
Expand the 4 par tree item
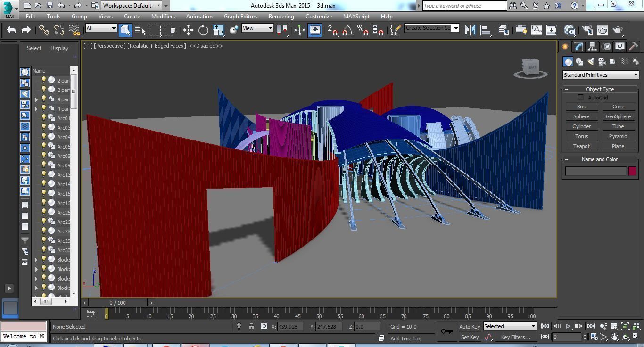(36, 99)
